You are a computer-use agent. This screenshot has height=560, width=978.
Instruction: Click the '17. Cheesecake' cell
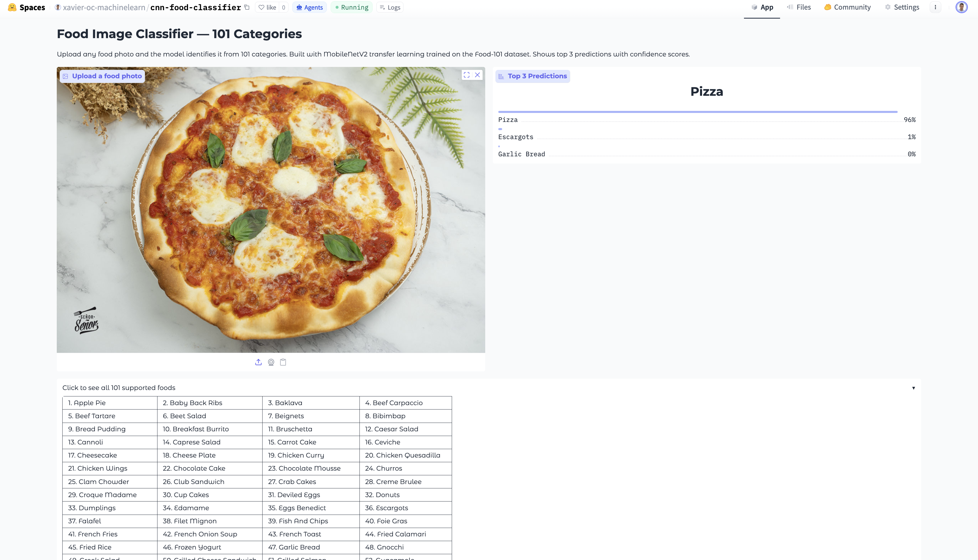coord(110,455)
